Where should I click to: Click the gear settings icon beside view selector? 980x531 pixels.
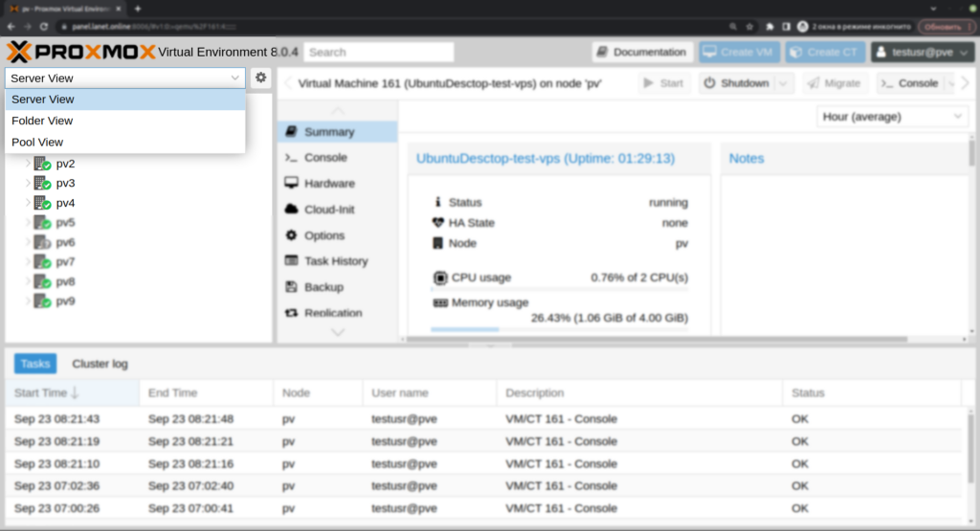(260, 77)
